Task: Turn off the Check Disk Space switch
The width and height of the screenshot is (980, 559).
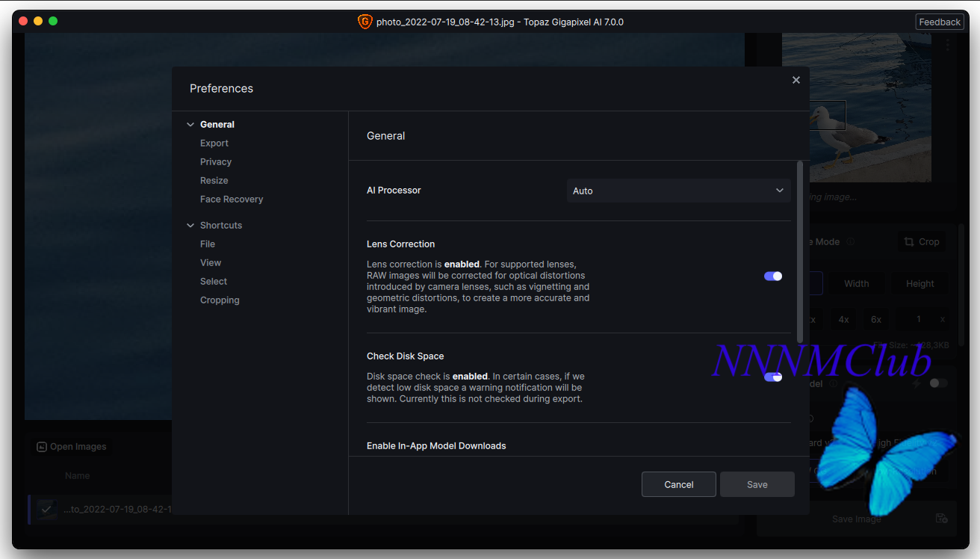Action: pos(772,377)
